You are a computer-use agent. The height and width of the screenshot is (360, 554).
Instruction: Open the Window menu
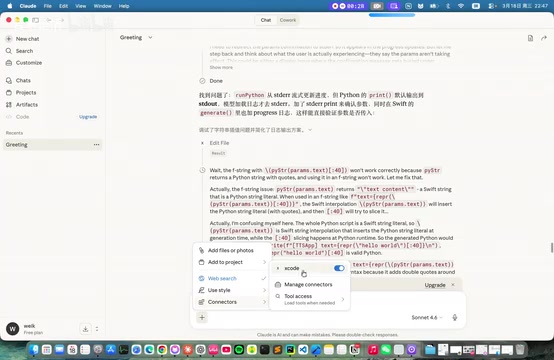point(102,6)
